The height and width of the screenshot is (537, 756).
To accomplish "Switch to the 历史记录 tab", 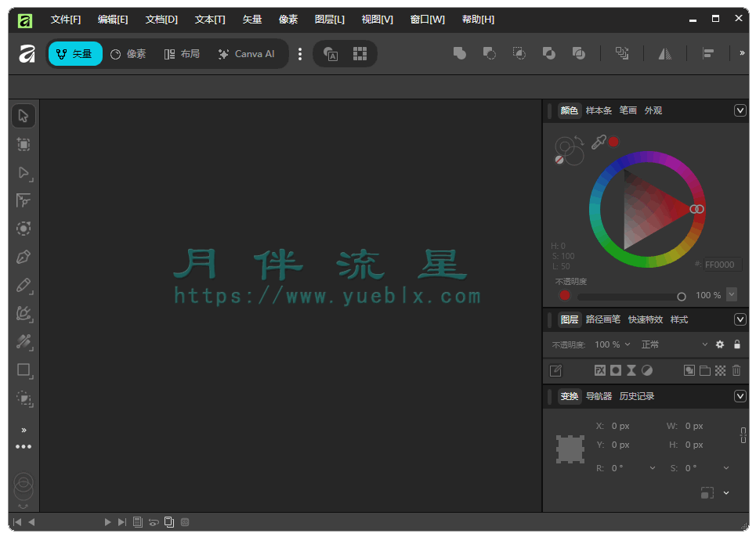I will coord(636,396).
